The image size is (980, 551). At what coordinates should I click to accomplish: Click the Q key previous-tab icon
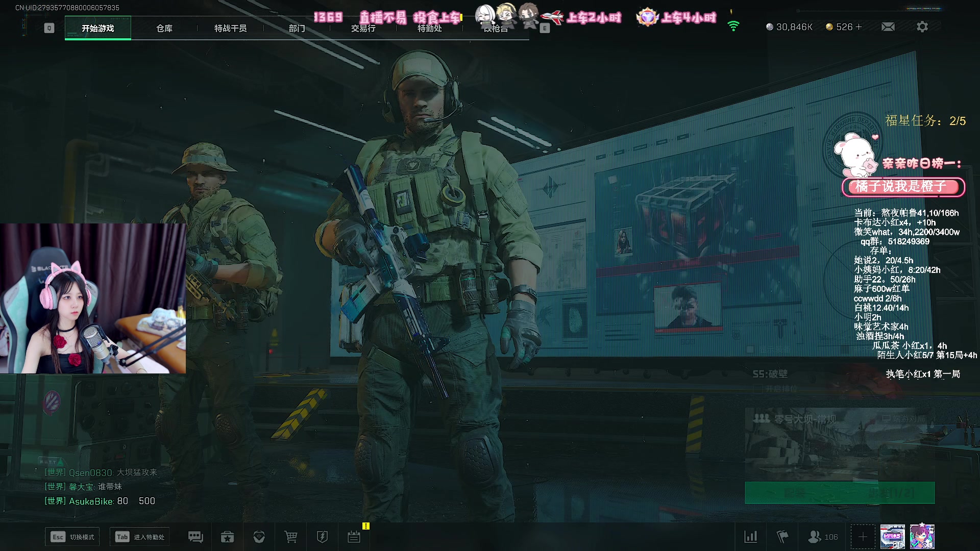(x=49, y=28)
